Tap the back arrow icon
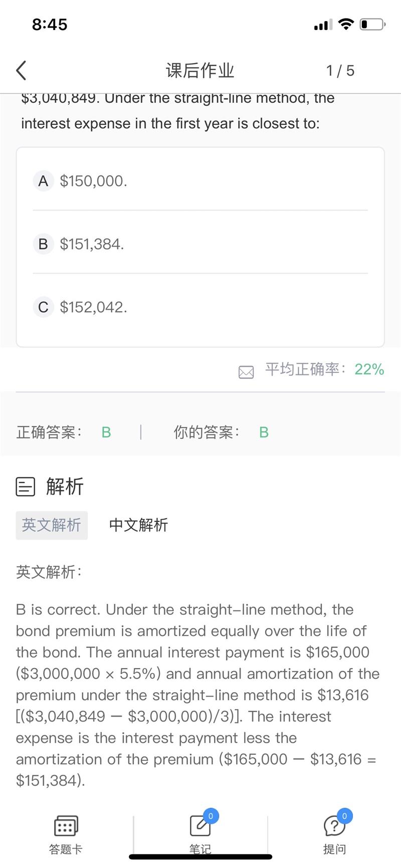This screenshot has width=401, height=868. click(x=21, y=71)
